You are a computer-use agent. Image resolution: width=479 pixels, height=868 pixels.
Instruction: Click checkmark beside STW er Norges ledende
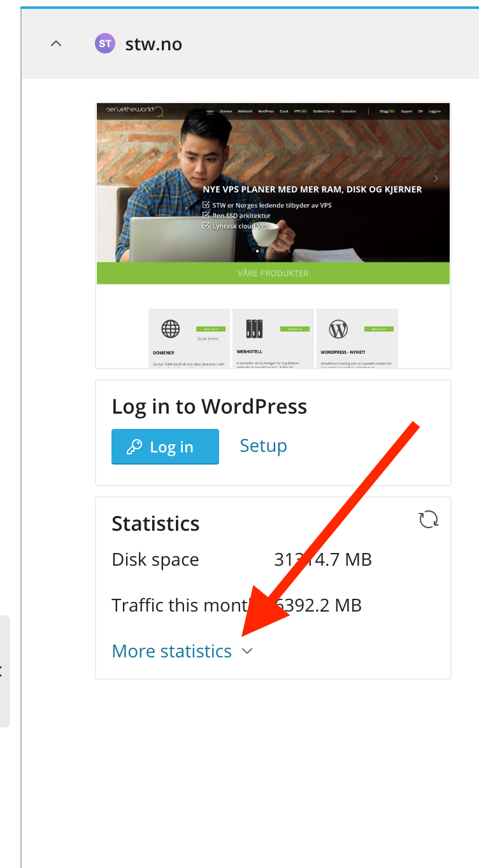click(206, 206)
